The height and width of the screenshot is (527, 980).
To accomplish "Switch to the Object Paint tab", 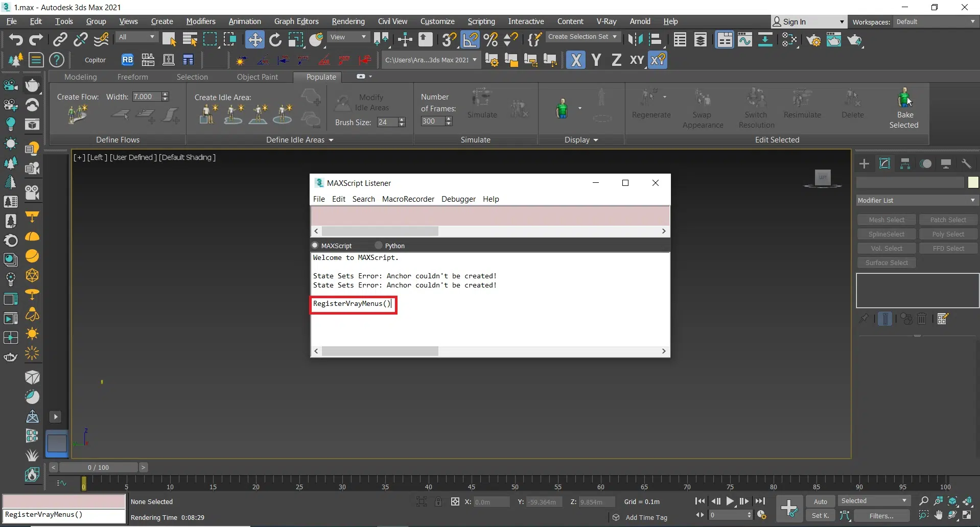I will click(257, 77).
